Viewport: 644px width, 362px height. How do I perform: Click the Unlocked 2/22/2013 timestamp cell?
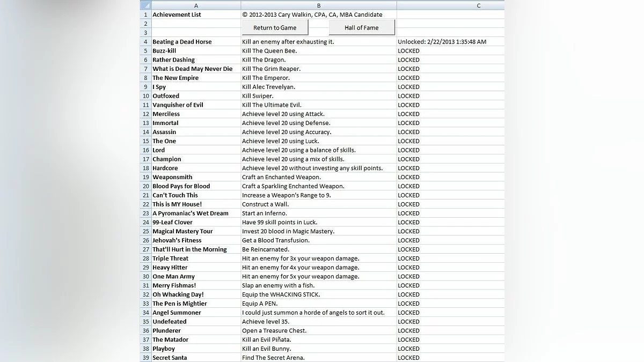coord(451,42)
